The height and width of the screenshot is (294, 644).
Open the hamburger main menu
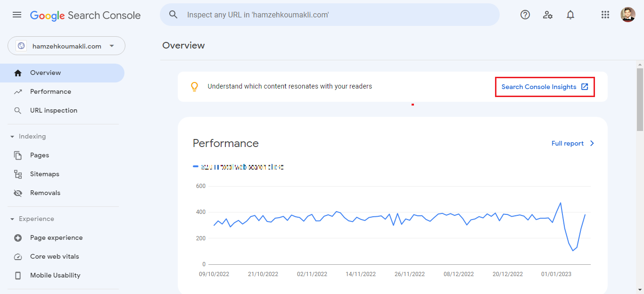pyautogui.click(x=17, y=15)
